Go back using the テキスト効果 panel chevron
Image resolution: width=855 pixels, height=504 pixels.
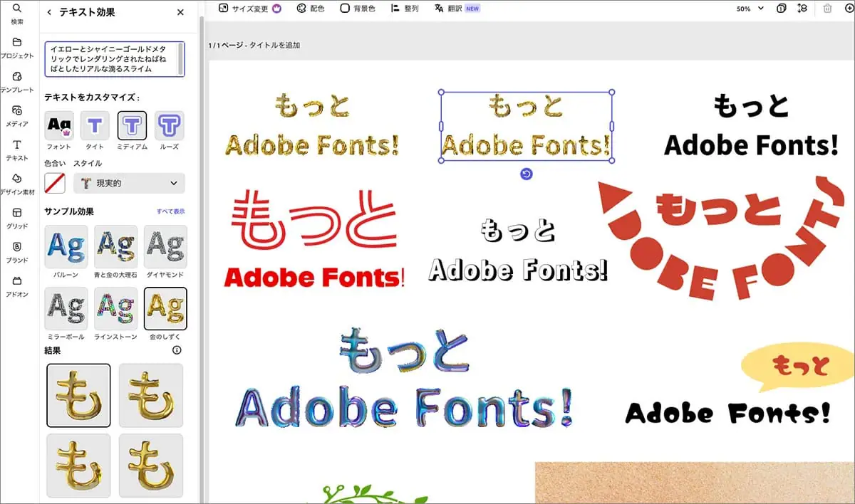click(49, 12)
